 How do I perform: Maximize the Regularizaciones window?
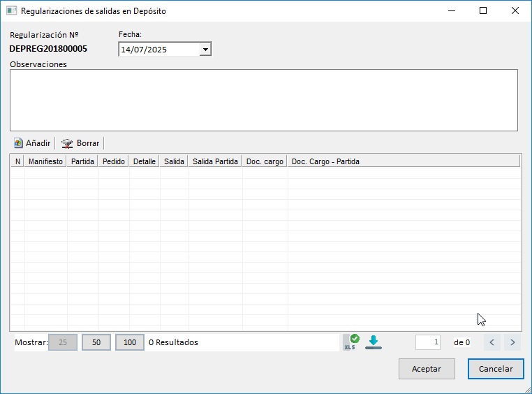pyautogui.click(x=482, y=11)
